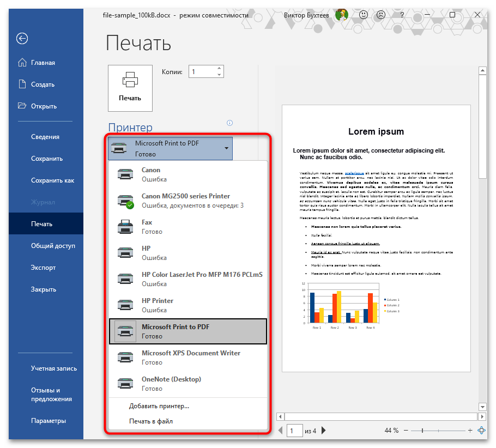
Task: Click the document preview page thumbnail
Action: coord(376,238)
